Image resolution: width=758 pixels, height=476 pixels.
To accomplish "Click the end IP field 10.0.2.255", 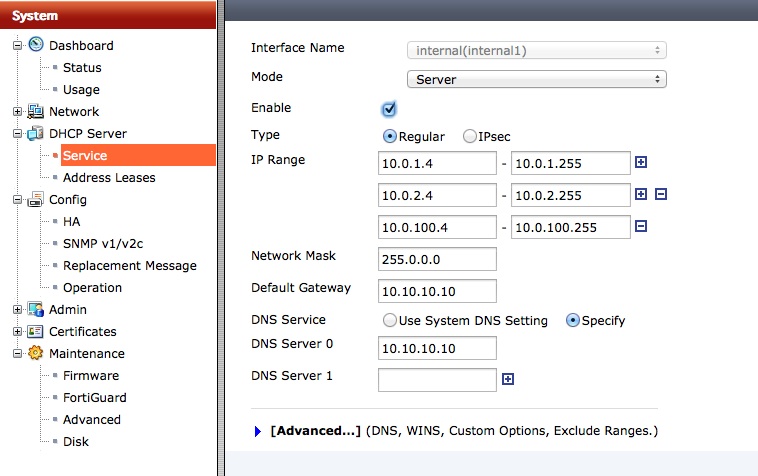I will coord(570,195).
